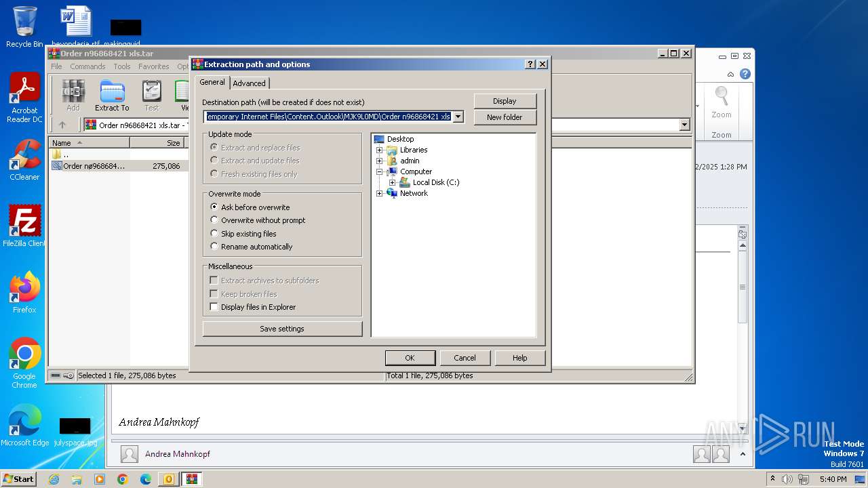The width and height of the screenshot is (868, 488).
Task: Open Google Chrome desktop shortcut
Action: point(24,363)
